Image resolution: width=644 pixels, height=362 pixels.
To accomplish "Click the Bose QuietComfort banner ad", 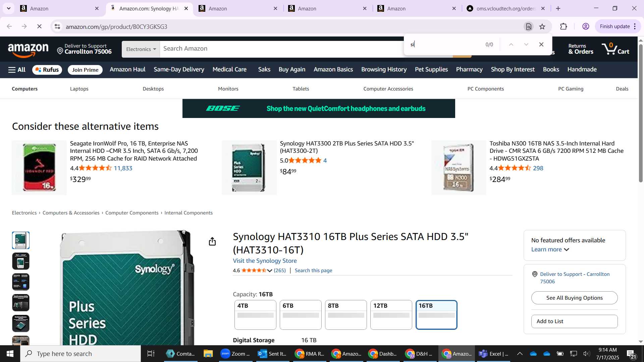I will tap(319, 108).
